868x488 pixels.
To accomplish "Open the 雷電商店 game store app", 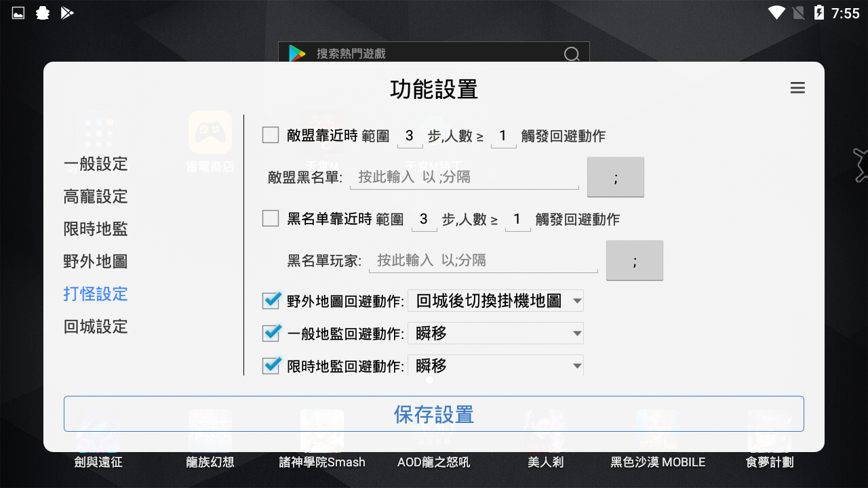I will 210,134.
